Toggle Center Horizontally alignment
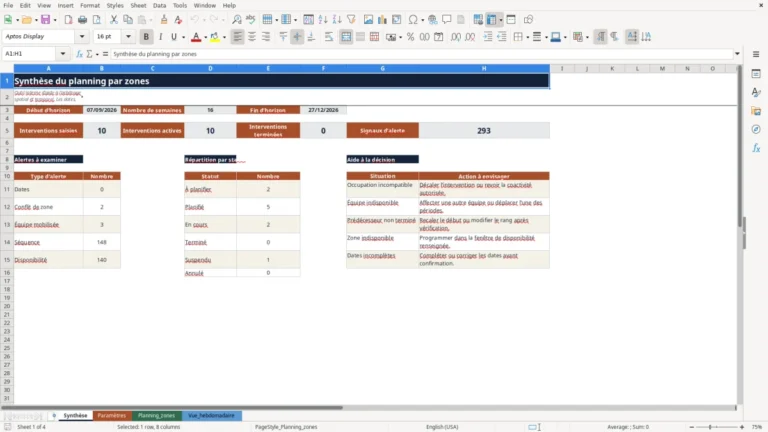Screen dimensions: 768x432 coord(252,37)
